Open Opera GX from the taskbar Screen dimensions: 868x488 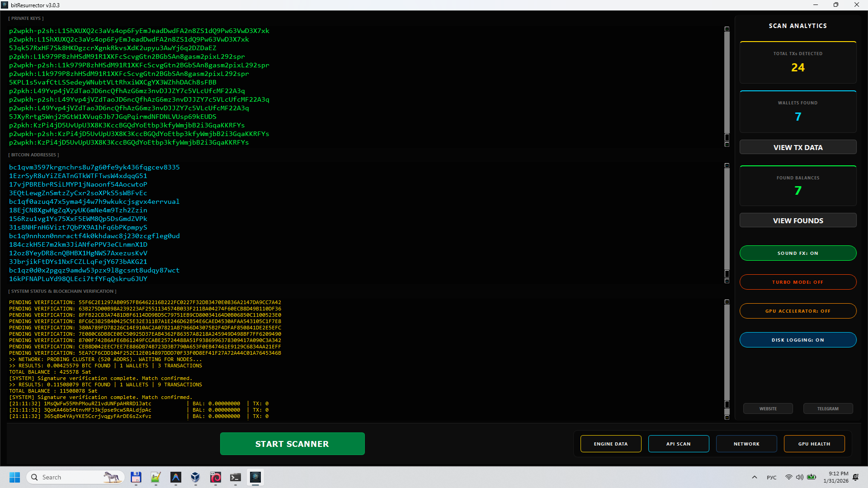(216, 477)
